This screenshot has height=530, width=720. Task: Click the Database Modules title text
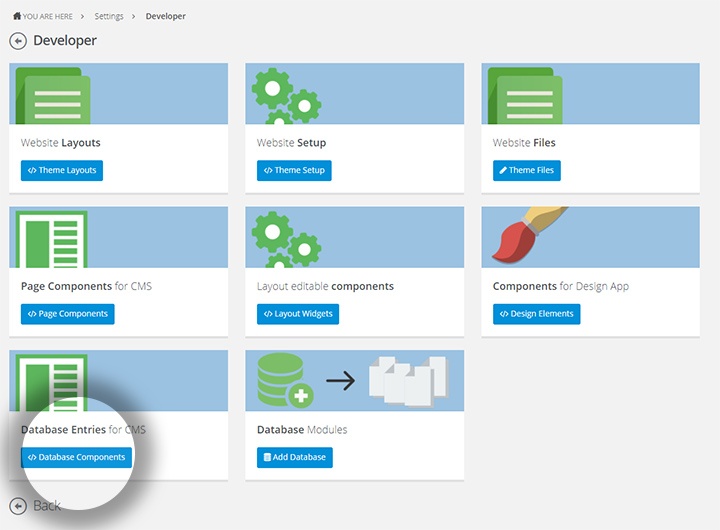pos(302,430)
